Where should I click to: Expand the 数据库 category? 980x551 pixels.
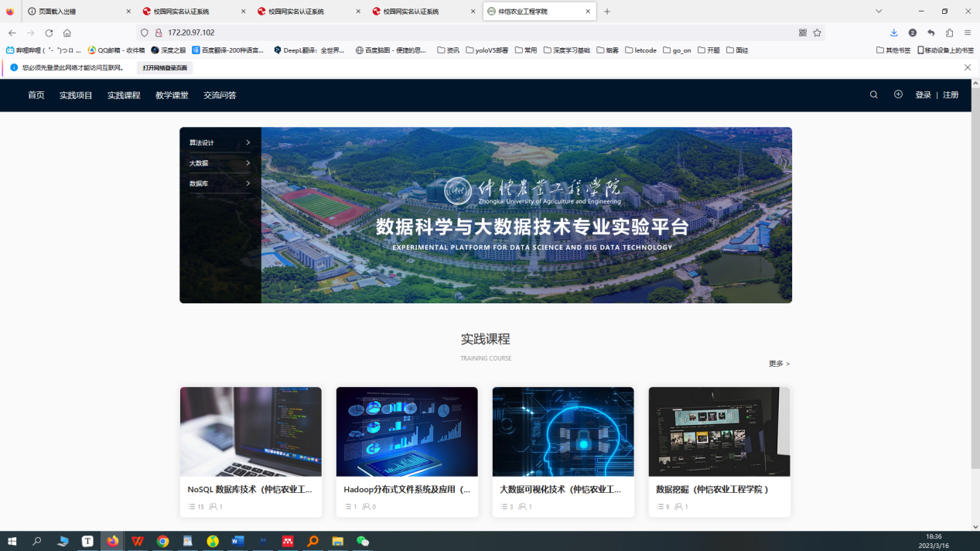point(220,183)
